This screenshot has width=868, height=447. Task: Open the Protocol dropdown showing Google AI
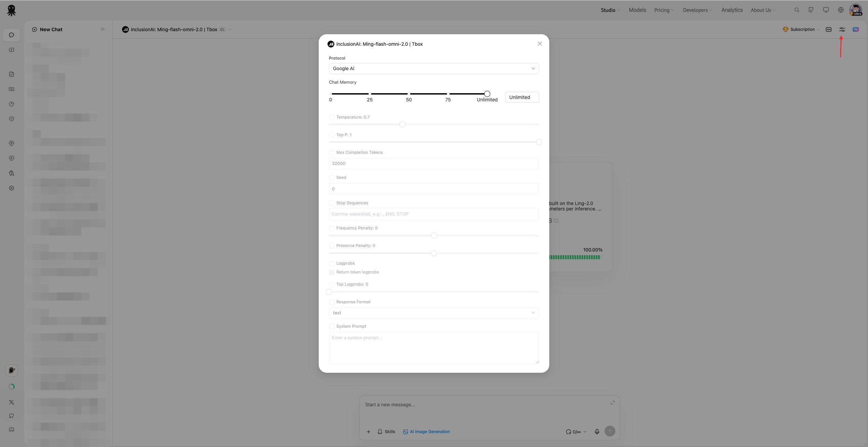[434, 68]
